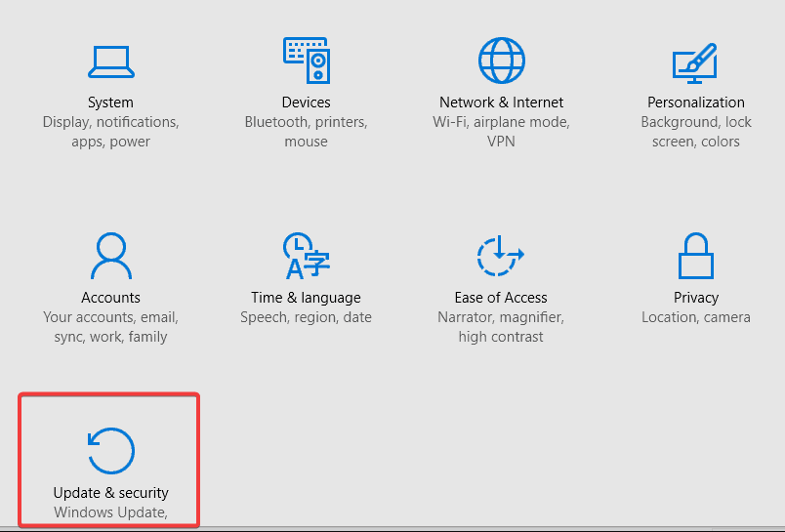
Task: Open the Time & language clock icon
Action: click(306, 255)
